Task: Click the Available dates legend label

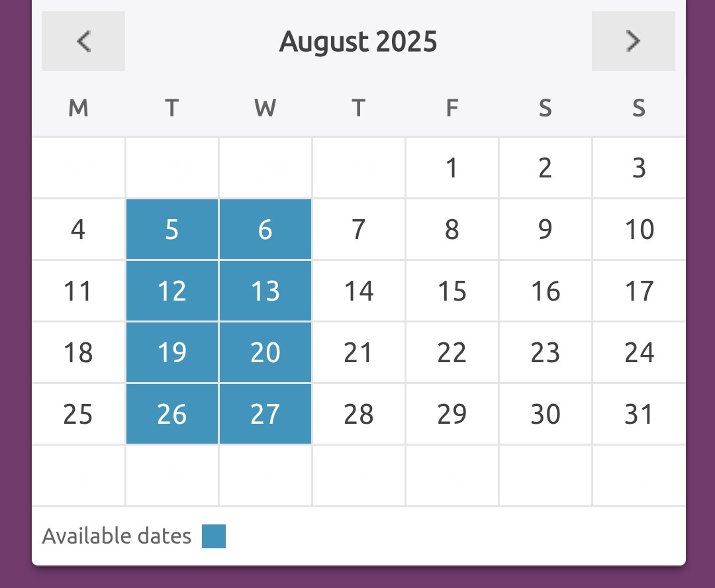Action: 117,536
